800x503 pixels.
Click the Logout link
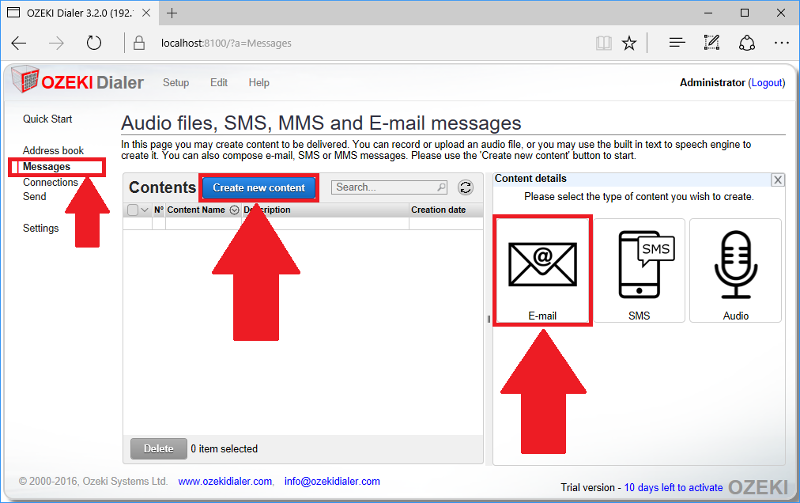[x=767, y=83]
